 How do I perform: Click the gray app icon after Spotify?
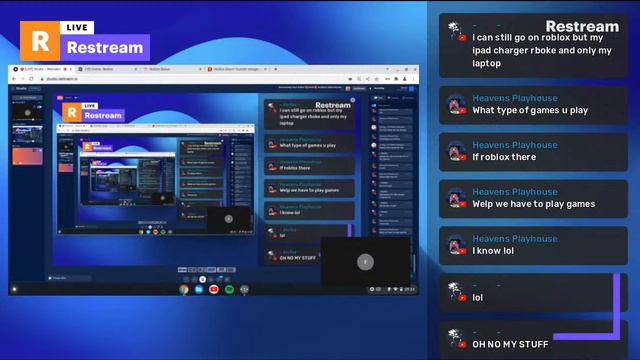pos(244,289)
